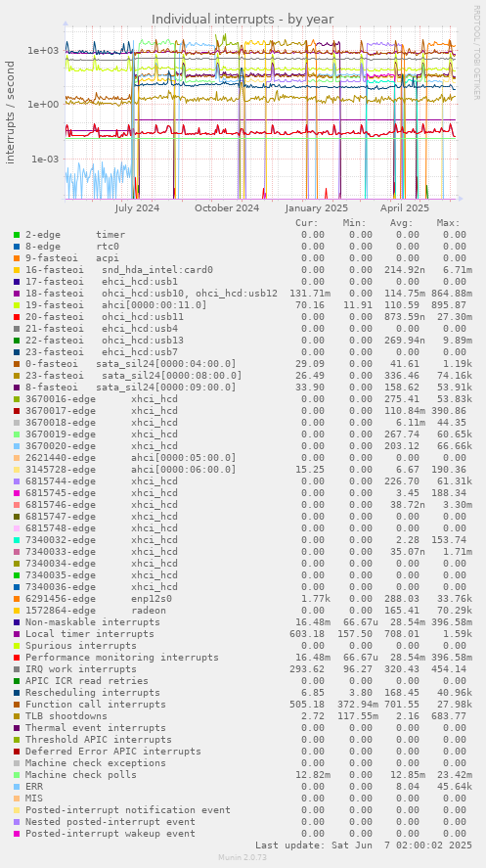
Task: Select the Rescheduling interrupts legend entry
Action: (92, 693)
